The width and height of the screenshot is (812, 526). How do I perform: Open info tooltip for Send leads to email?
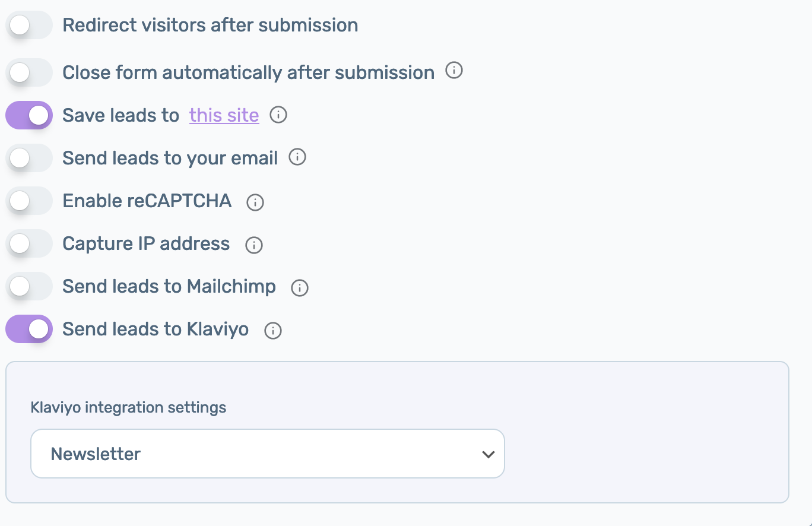tap(297, 157)
